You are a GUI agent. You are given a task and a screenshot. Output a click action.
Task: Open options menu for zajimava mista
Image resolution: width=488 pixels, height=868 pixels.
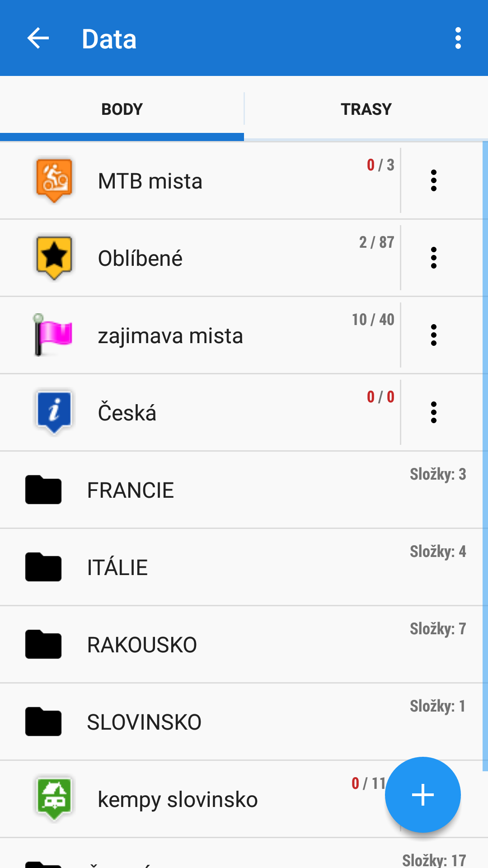click(x=433, y=335)
